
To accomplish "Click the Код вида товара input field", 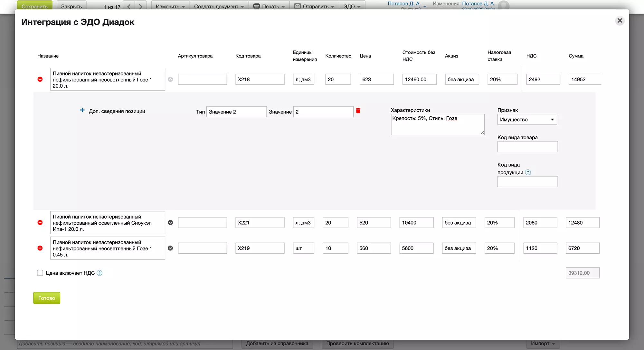I will (x=527, y=147).
